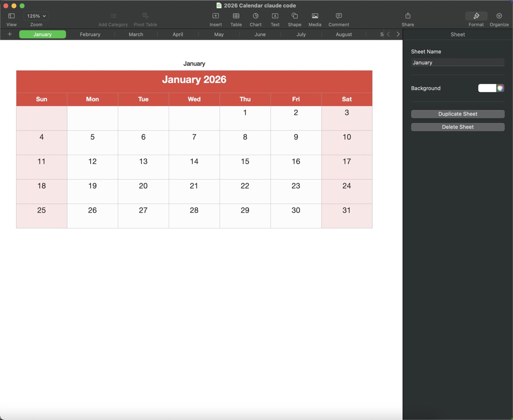
Task: Select the cell for day 14
Action: click(194, 167)
